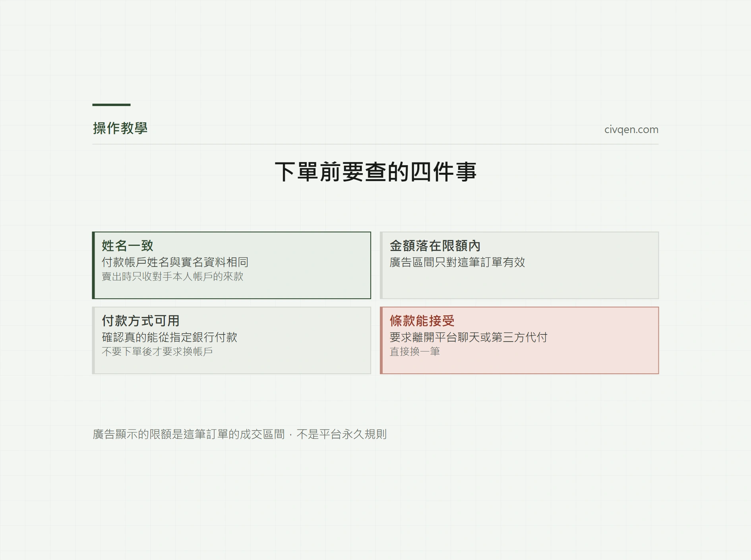Click note 賣出時只收對手本人帳戶的來款
Screen dimensions: 751x560
(172, 276)
